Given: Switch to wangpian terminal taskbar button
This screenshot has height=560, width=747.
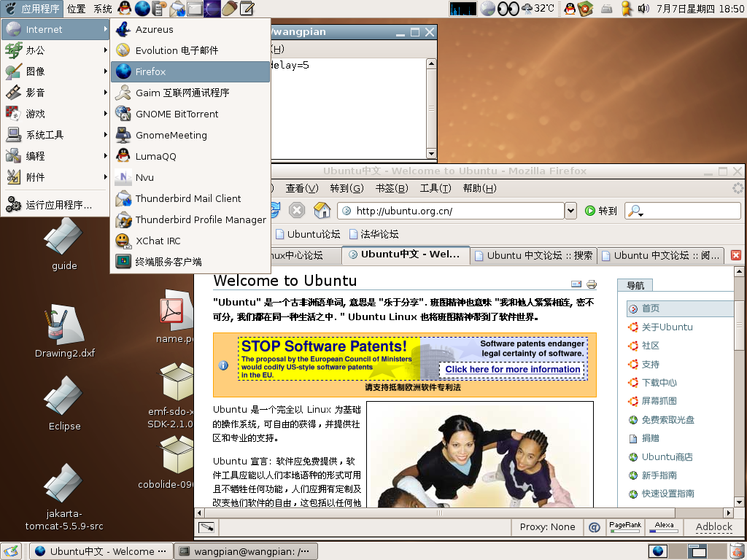Looking at the screenshot, I should [x=246, y=551].
